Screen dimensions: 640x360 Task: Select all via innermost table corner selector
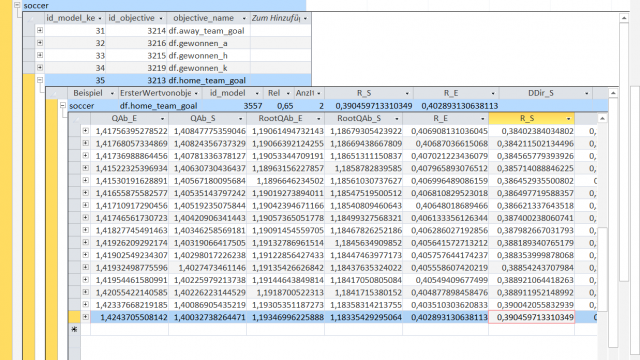(x=74, y=118)
